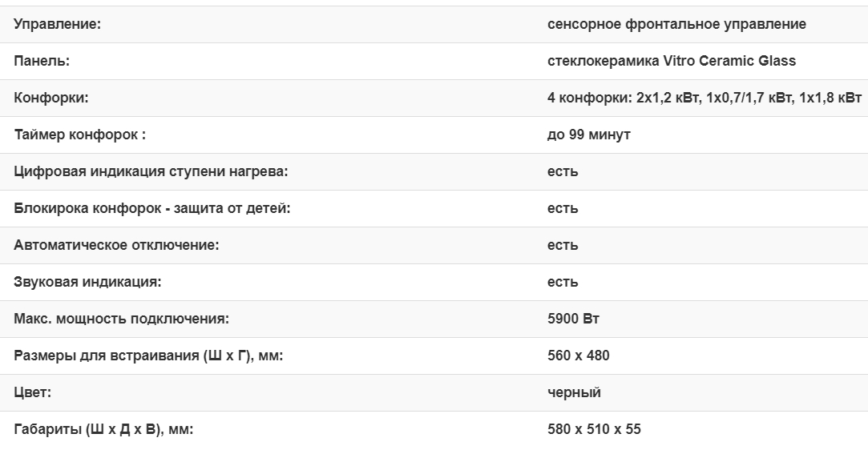Screen dimensions: 868x462
Task: Click the 'Конфорки:' label
Action: [x=51, y=98]
